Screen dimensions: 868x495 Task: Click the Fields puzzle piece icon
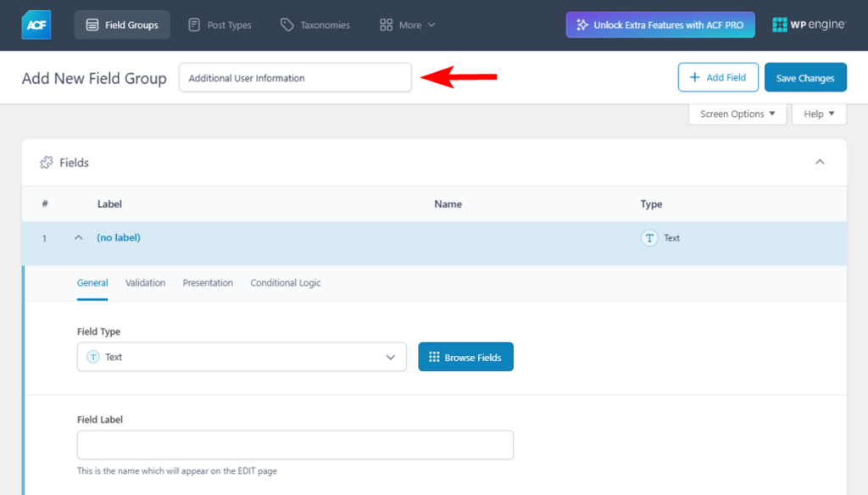[x=47, y=162]
